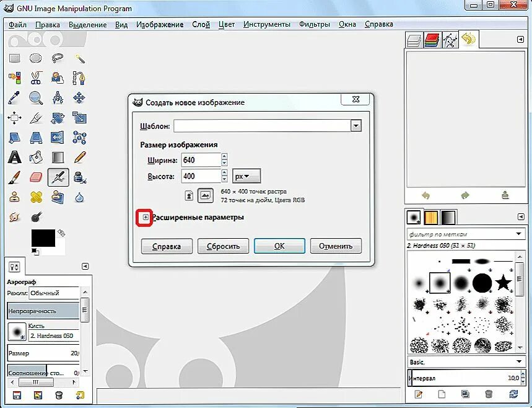Click the Сбросить button
Screen dimensions: 532x408
click(x=223, y=246)
